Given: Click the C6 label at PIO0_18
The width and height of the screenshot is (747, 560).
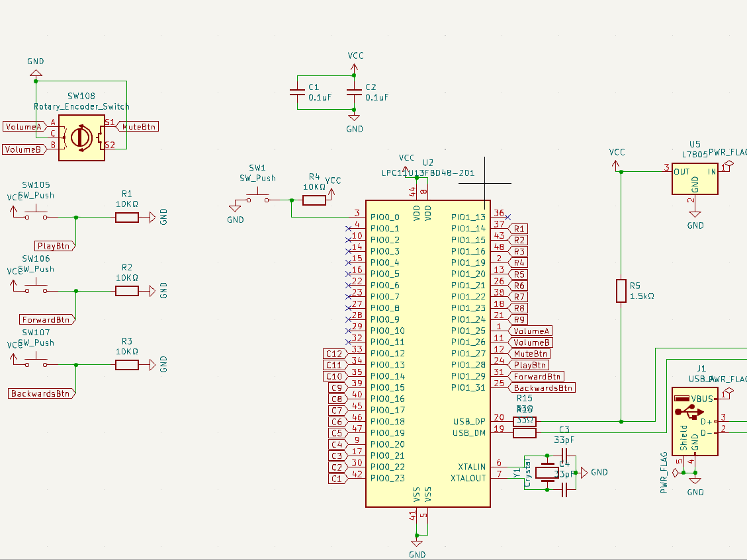Looking at the screenshot, I should [337, 421].
